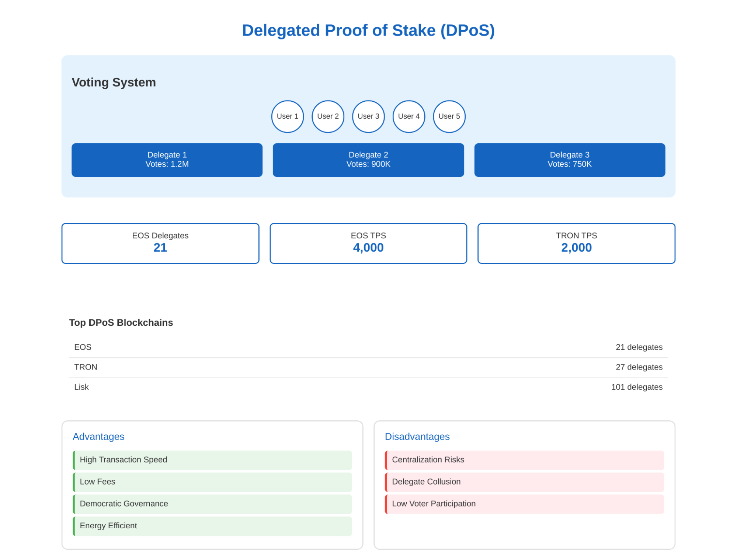The height and width of the screenshot is (560, 737).
Task: Select the Low Voter Participation item
Action: coord(524,504)
